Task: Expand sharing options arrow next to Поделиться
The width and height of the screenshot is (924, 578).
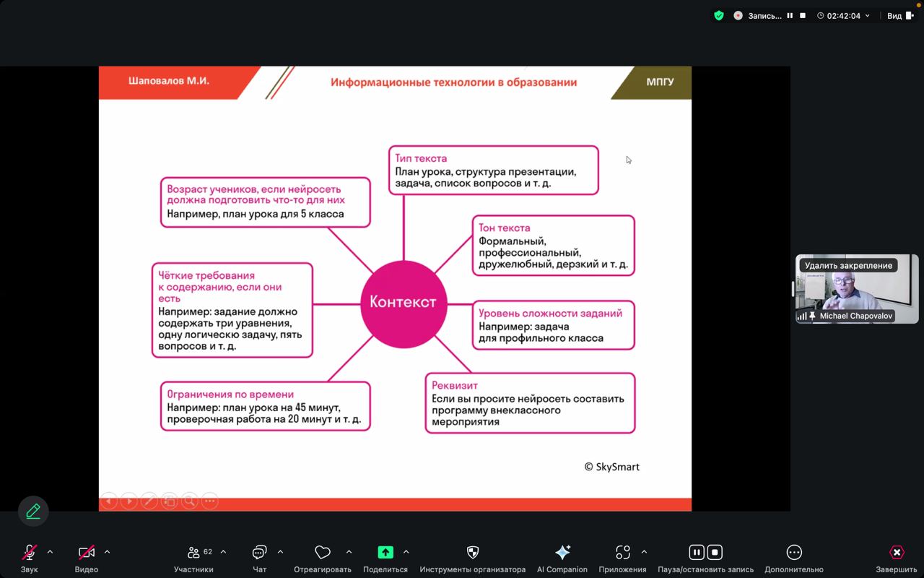Action: pyautogui.click(x=406, y=552)
